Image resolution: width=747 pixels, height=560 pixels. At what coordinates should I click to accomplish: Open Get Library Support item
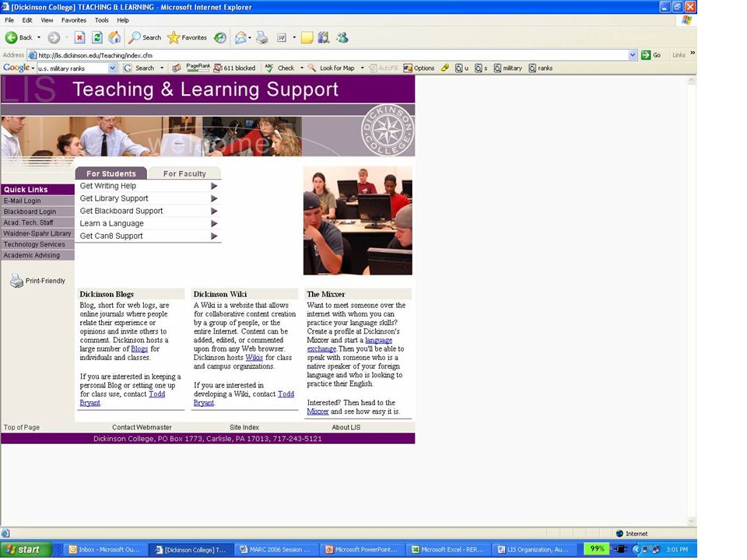point(148,198)
